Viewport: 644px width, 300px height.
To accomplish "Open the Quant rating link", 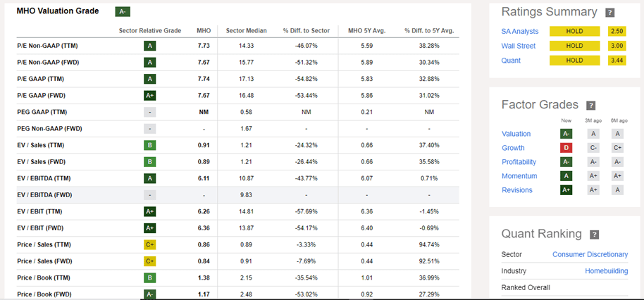I will tap(511, 61).
